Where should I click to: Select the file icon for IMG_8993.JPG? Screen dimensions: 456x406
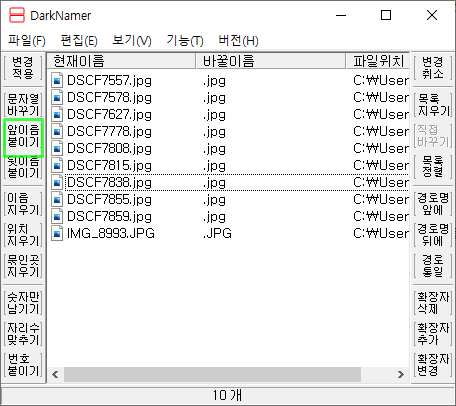click(x=57, y=234)
